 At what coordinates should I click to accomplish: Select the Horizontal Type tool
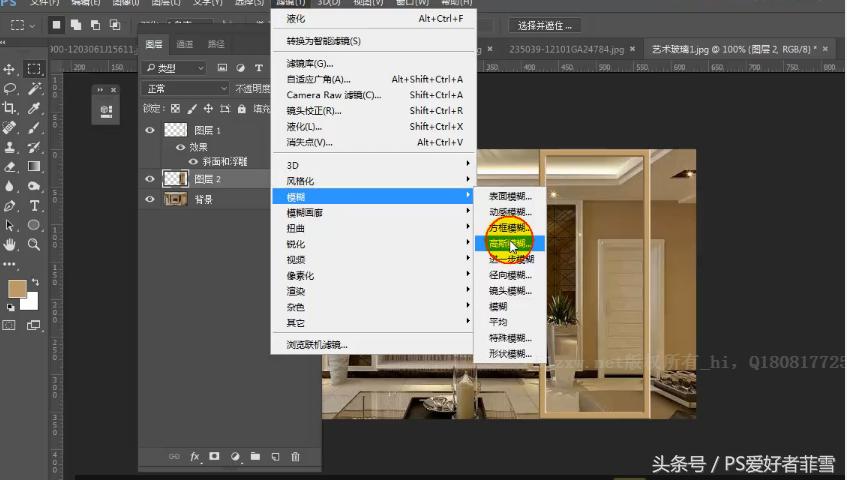(33, 206)
